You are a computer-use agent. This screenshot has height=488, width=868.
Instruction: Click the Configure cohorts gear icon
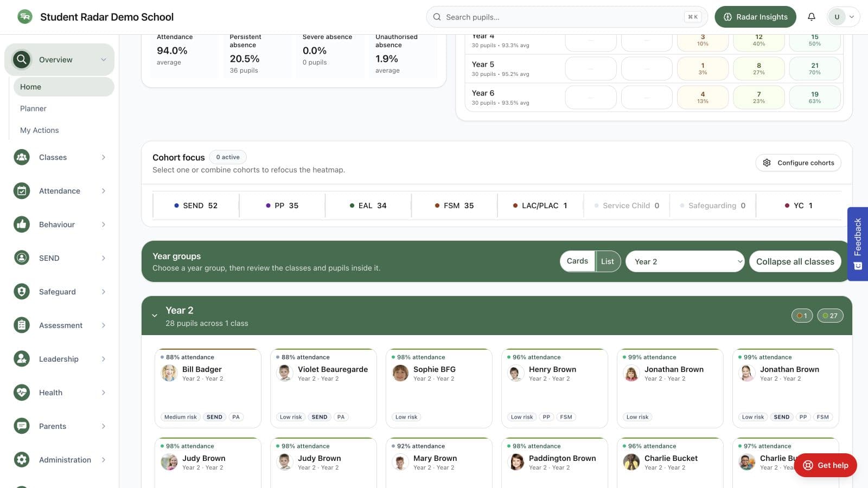[x=767, y=163]
